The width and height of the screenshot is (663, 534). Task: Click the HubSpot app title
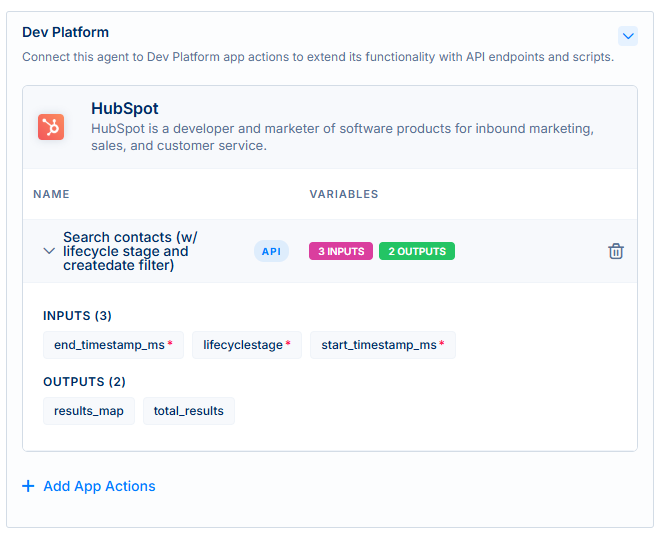pyautogui.click(x=125, y=108)
